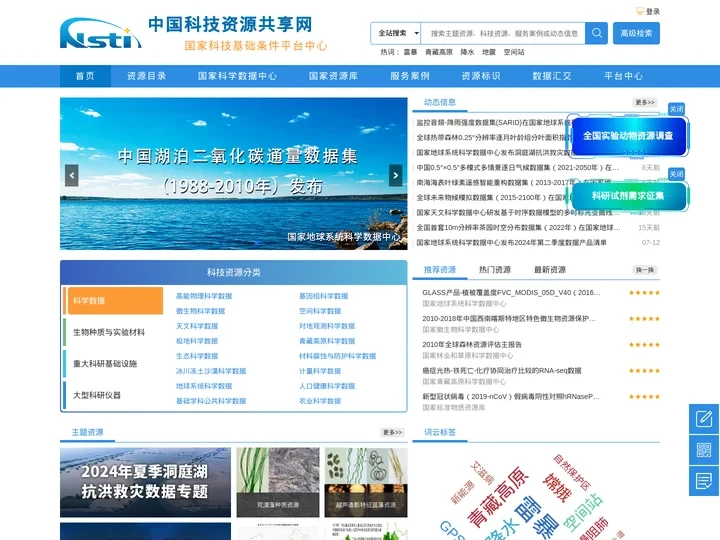The height and width of the screenshot is (540, 720).
Task: Show the QR code sidebar icon
Action: (704, 450)
